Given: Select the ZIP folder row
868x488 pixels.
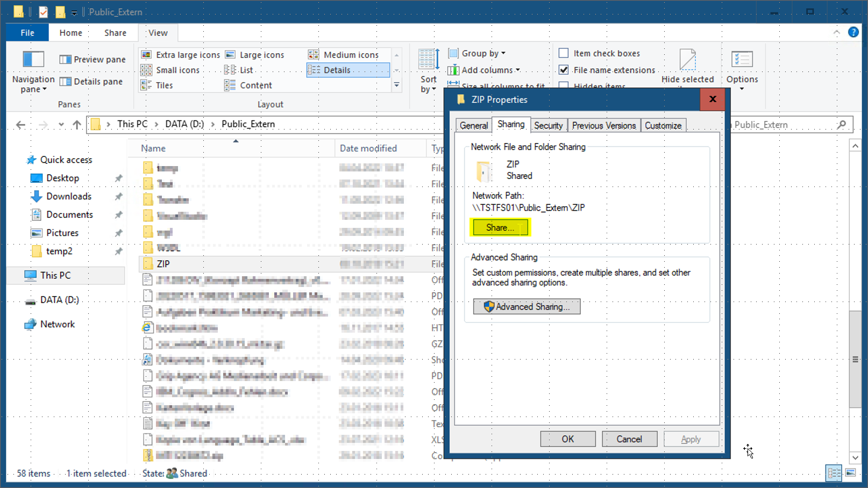Looking at the screenshot, I should pyautogui.click(x=290, y=264).
